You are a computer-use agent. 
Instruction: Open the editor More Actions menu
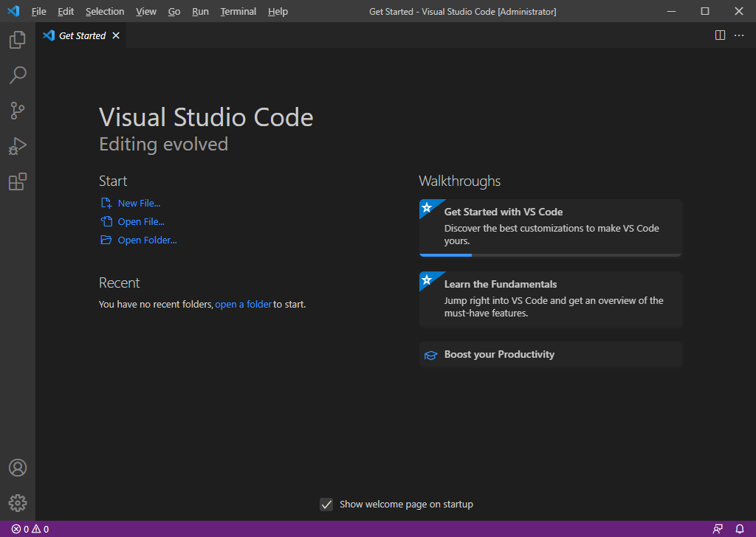[738, 35]
